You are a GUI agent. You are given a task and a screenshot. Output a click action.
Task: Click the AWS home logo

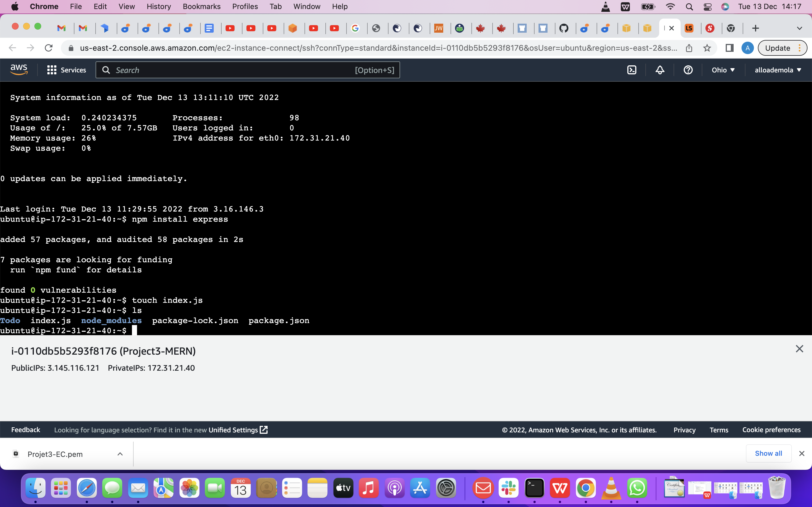pos(18,69)
